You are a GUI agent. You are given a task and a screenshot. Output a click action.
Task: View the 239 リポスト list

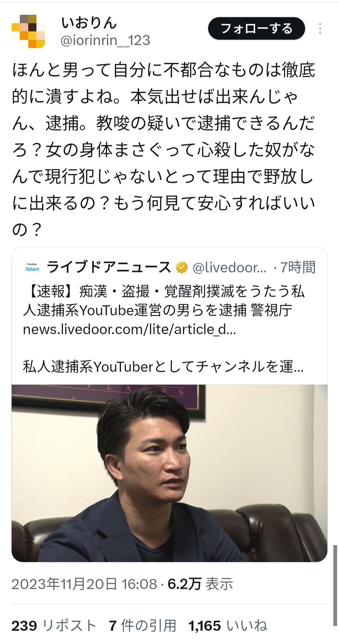[x=54, y=626]
